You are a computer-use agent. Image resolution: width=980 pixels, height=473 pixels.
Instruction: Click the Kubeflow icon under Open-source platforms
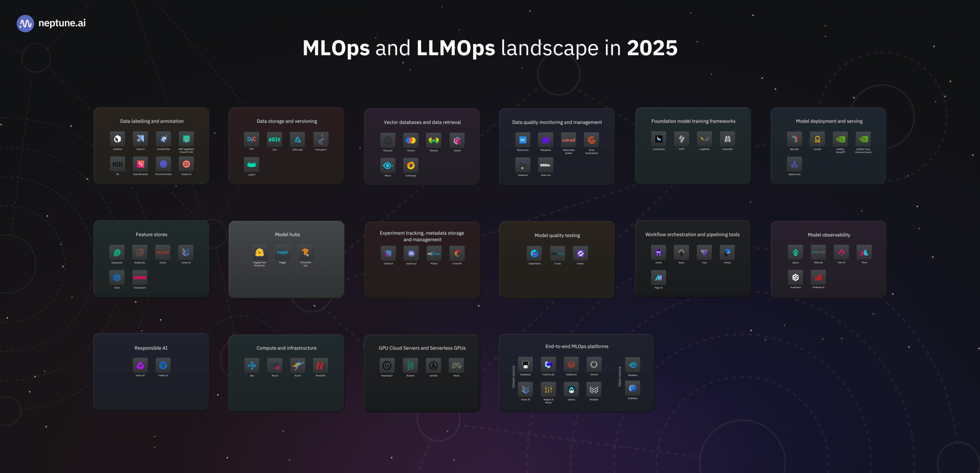632,389
